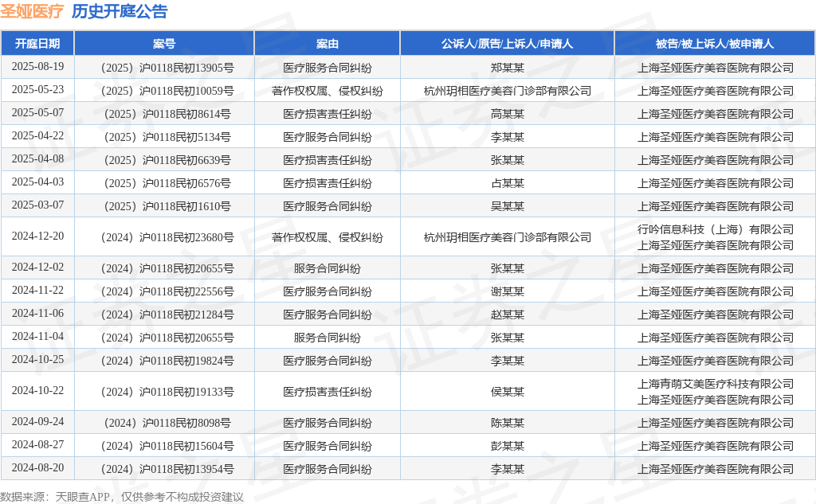Click the 历史开庭公告 heading
Screen dimensions: 816x504
120,11
